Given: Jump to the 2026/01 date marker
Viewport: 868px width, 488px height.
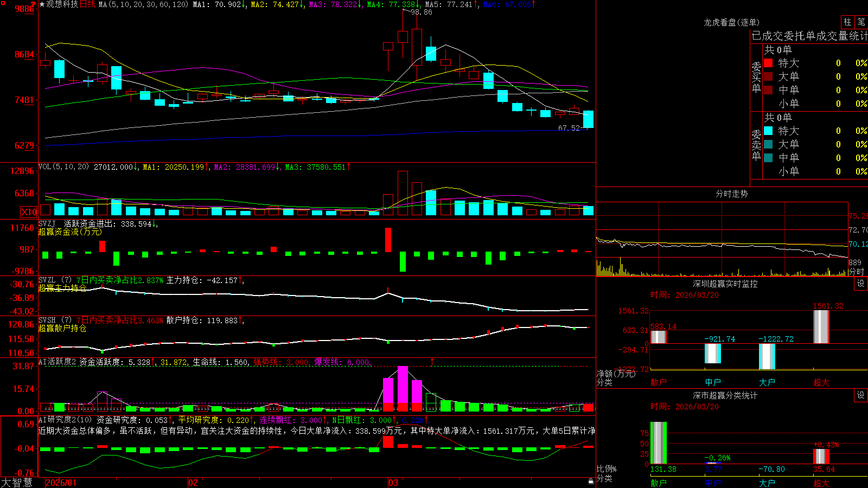Looking at the screenshot, I should pos(61,483).
